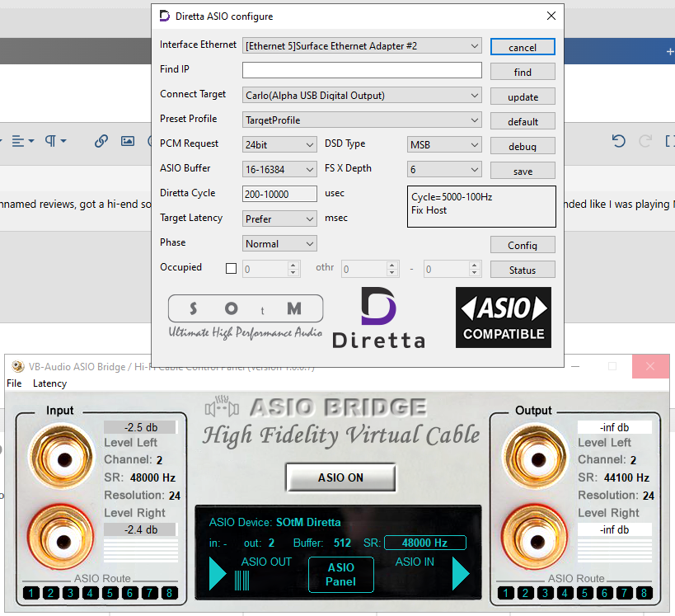Click the Output Level Left meter
The image size is (675, 616).
pyautogui.click(x=614, y=427)
